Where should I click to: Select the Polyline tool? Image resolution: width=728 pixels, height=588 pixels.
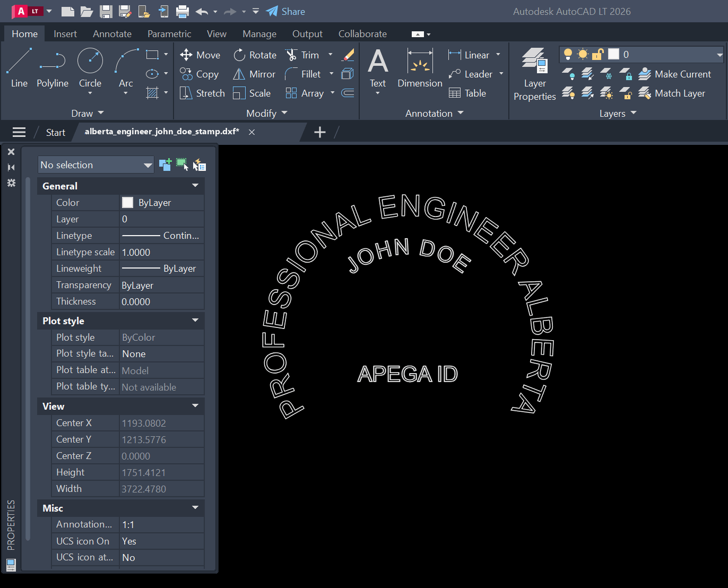point(53,68)
